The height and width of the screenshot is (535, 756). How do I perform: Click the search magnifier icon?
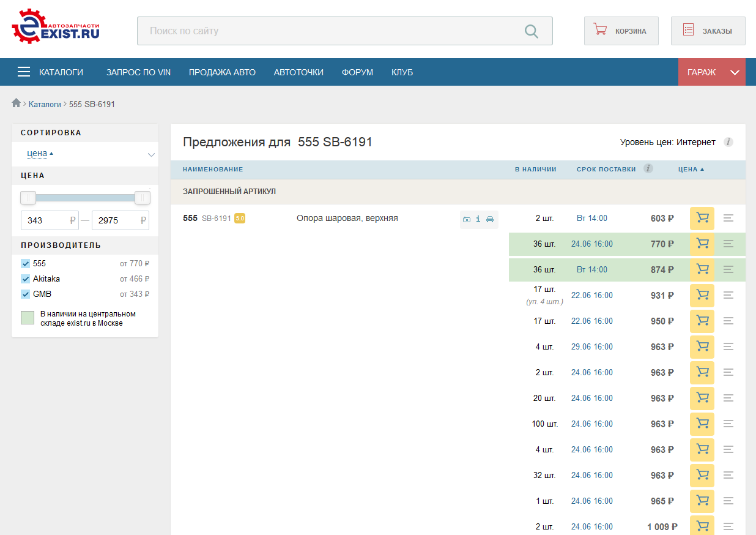tap(532, 31)
